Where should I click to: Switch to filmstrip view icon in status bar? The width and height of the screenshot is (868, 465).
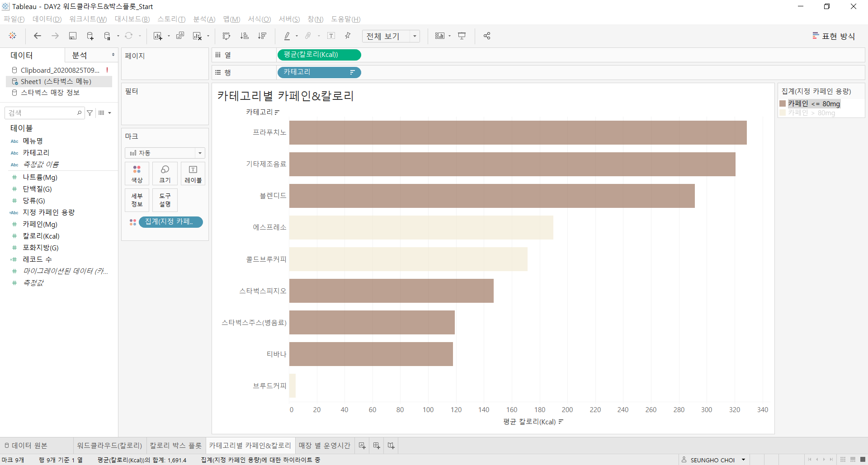pyautogui.click(x=853, y=460)
